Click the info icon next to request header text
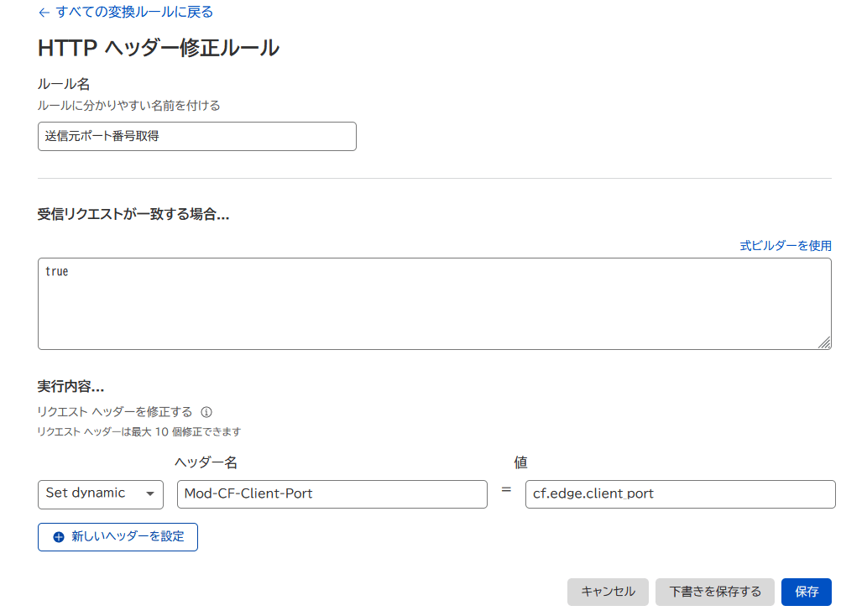The width and height of the screenshot is (867, 616). point(206,412)
